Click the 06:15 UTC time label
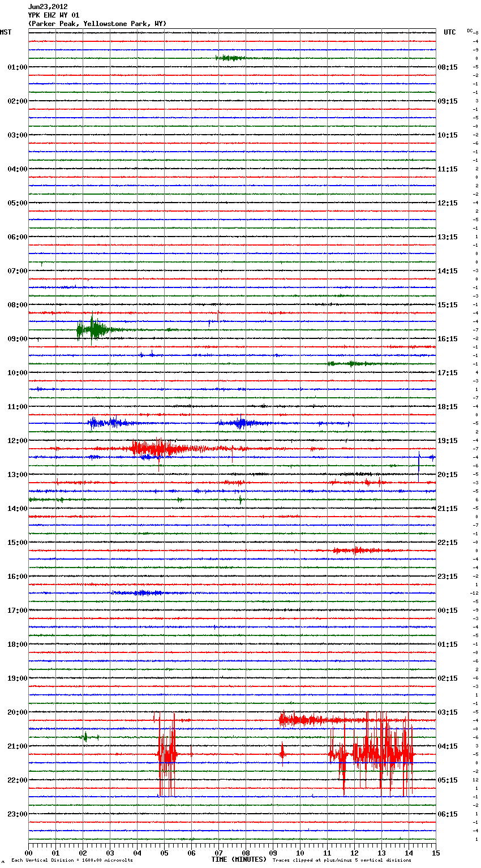The width and height of the screenshot is (481, 868). tap(448, 814)
